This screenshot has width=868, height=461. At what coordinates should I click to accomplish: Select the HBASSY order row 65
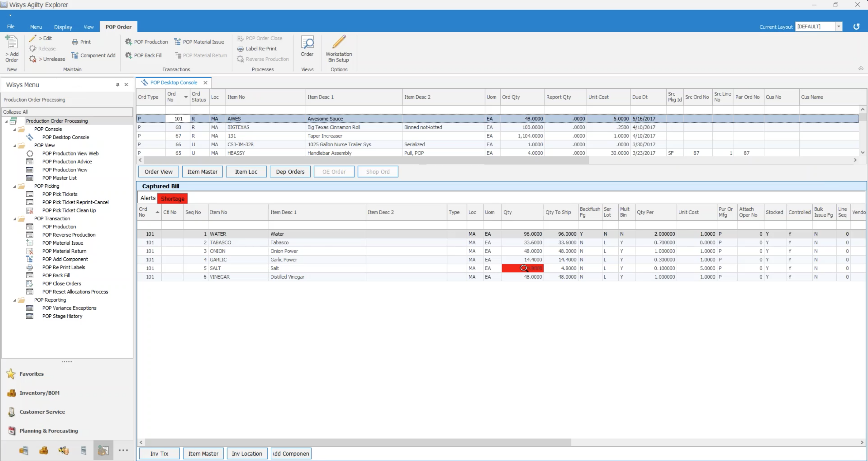[498, 153]
